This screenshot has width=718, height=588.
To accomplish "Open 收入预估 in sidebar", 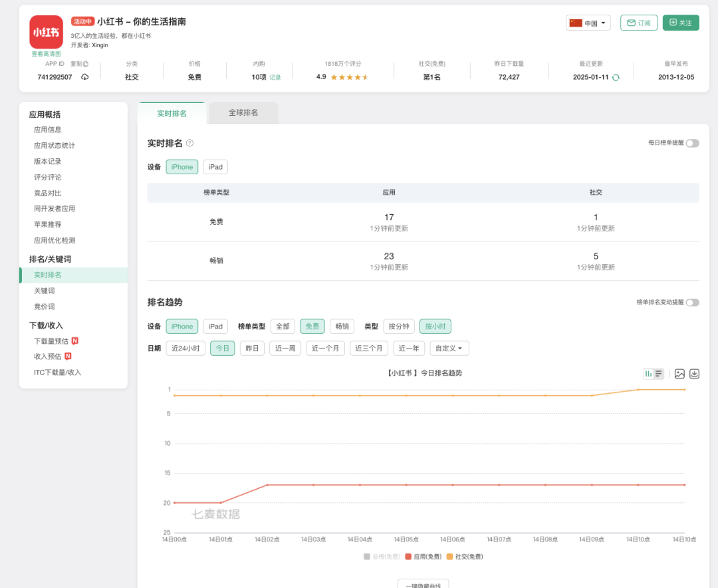I will click(x=48, y=357).
